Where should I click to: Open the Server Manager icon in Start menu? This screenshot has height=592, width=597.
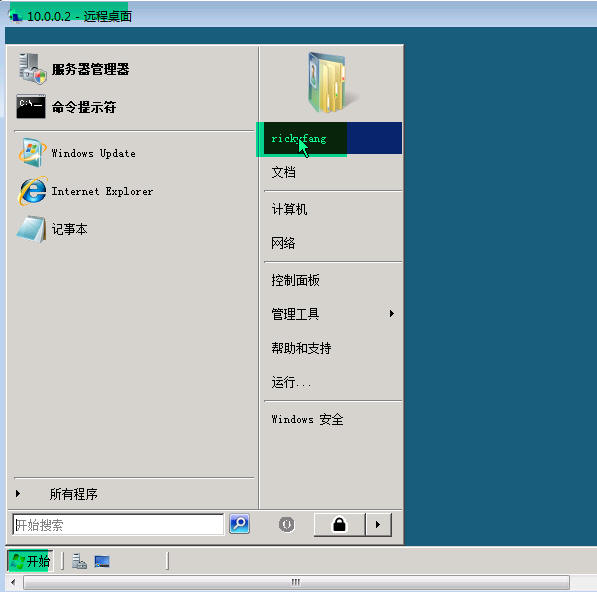point(32,69)
